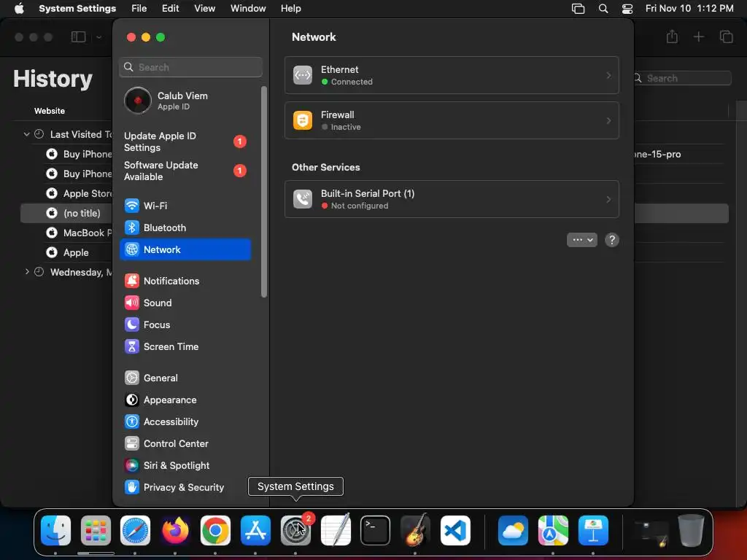
Task: Click the Safari share button
Action: (672, 36)
